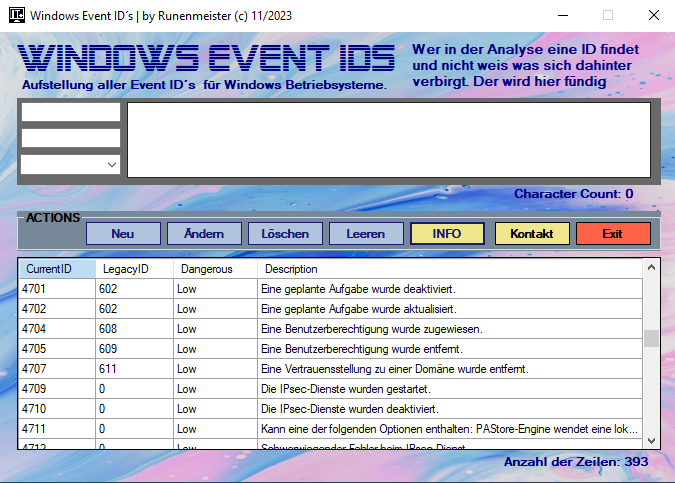The height and width of the screenshot is (483, 675).
Task: Click the Löschen button
Action: [285, 234]
